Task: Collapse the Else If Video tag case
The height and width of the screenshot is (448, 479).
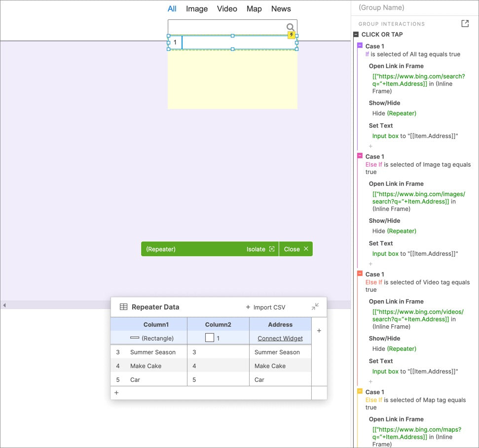Action: point(360,274)
